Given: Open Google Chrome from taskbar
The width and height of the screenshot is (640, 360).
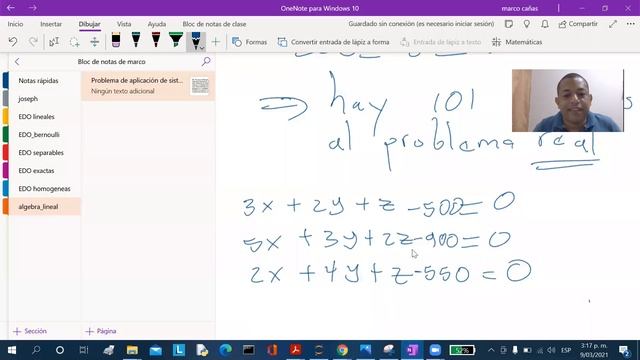Looking at the screenshot, I should click(x=342, y=350).
